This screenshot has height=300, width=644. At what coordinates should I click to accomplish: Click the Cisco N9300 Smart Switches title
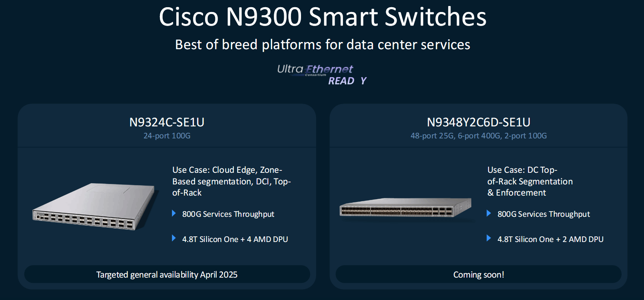coord(322,17)
